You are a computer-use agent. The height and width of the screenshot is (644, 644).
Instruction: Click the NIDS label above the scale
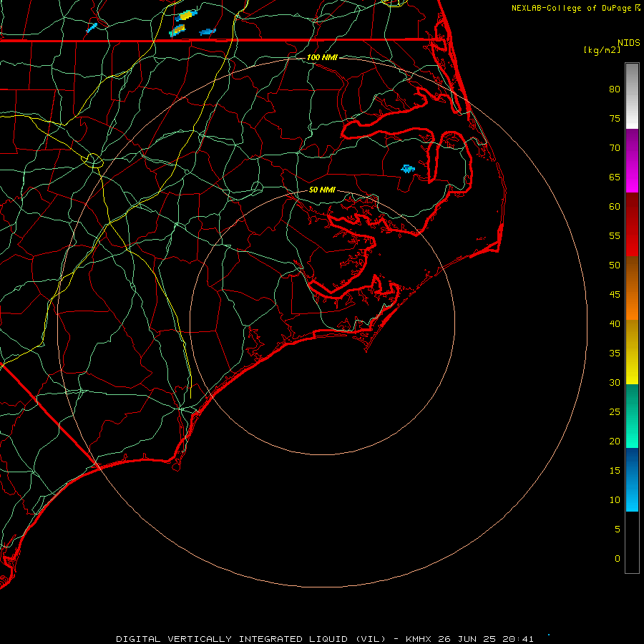[629, 43]
